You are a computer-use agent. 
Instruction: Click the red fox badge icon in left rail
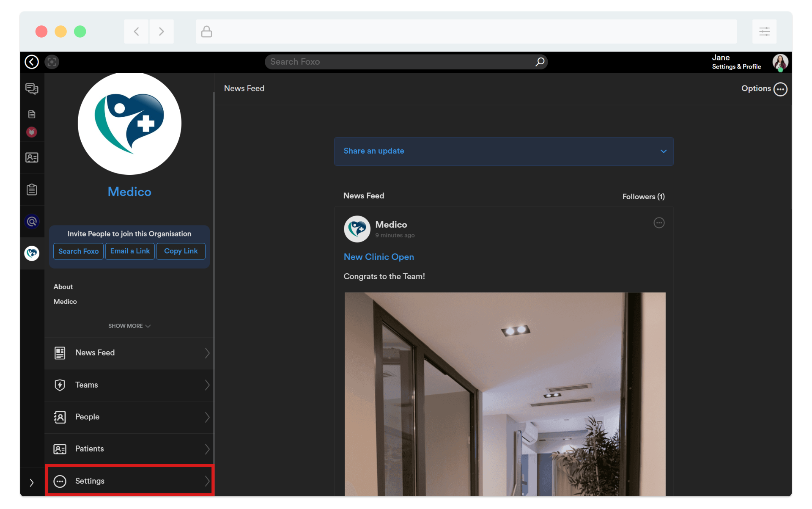pos(32,132)
